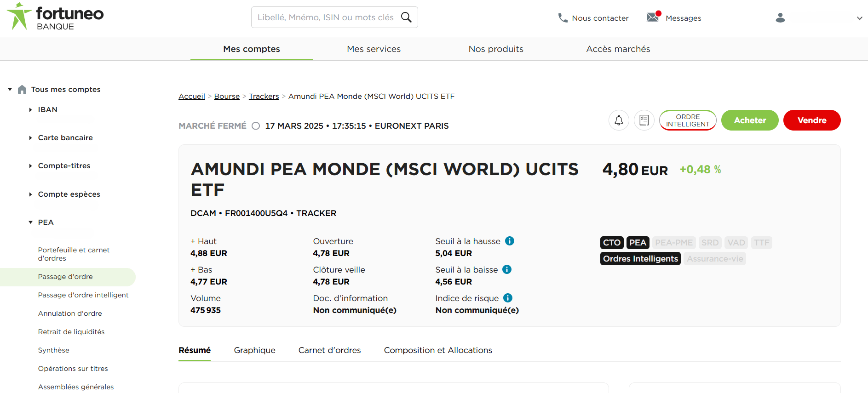Click the Marché fermé status circle

(x=256, y=126)
